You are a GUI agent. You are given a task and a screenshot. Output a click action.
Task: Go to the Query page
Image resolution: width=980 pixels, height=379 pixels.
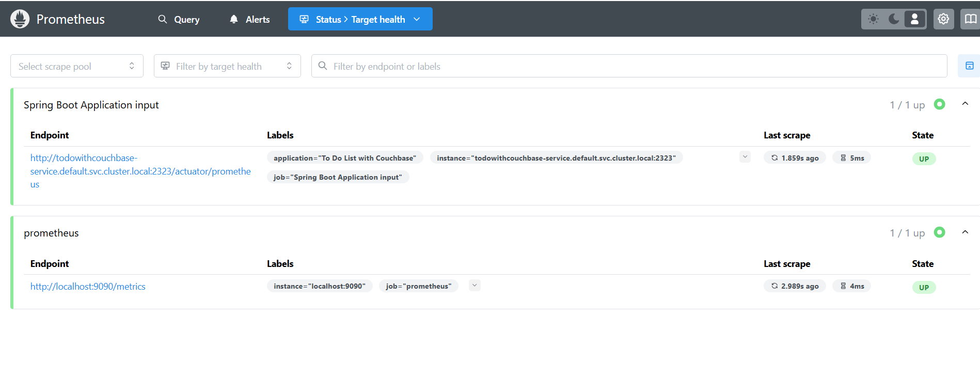(179, 19)
